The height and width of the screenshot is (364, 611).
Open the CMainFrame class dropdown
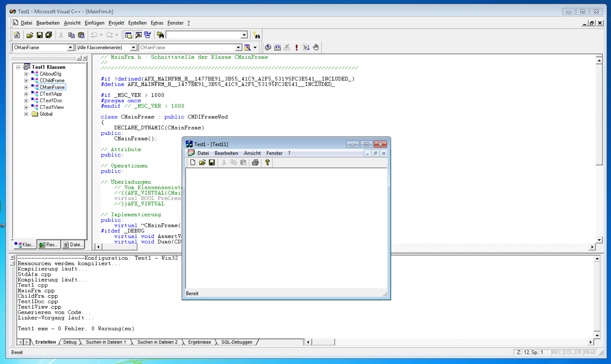tap(70, 47)
